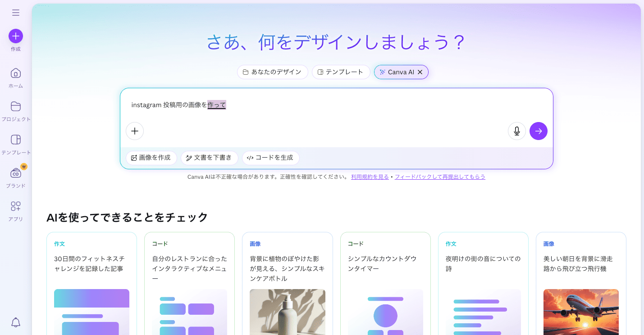Click the さあ、何をデザインしましょう？ heading

(336, 42)
